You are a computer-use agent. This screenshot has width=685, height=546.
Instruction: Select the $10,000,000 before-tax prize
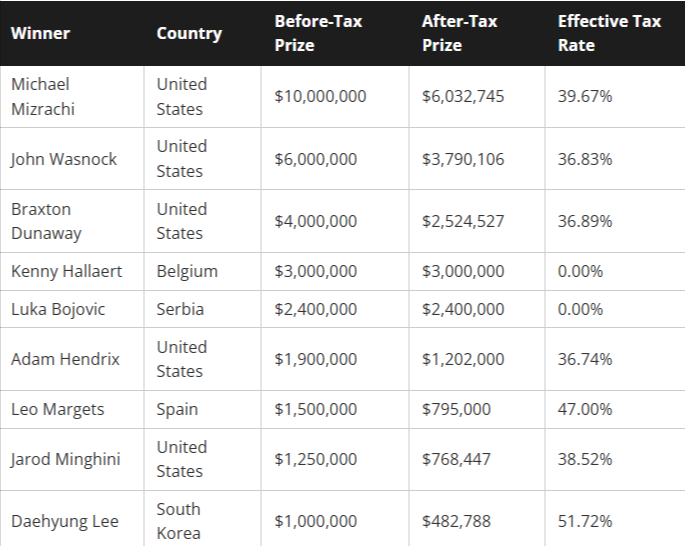[x=320, y=97]
